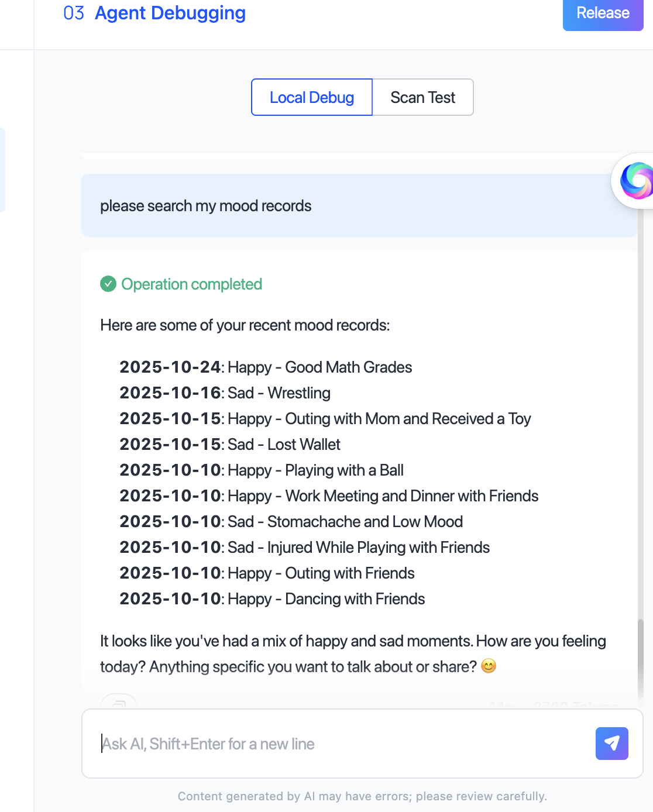Click the Stomachache and Low Mood record
The width and height of the screenshot is (653, 812).
pos(291,522)
